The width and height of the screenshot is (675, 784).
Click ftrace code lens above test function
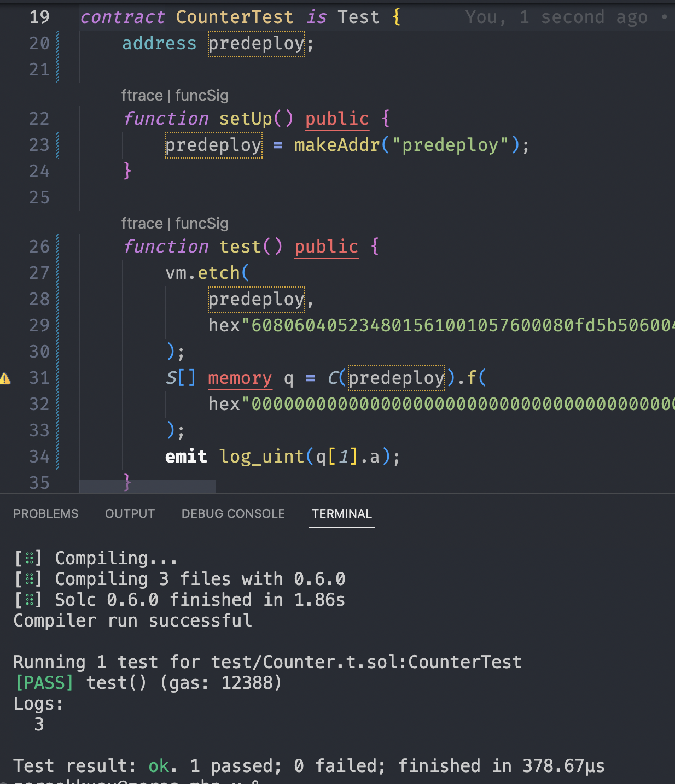142,223
